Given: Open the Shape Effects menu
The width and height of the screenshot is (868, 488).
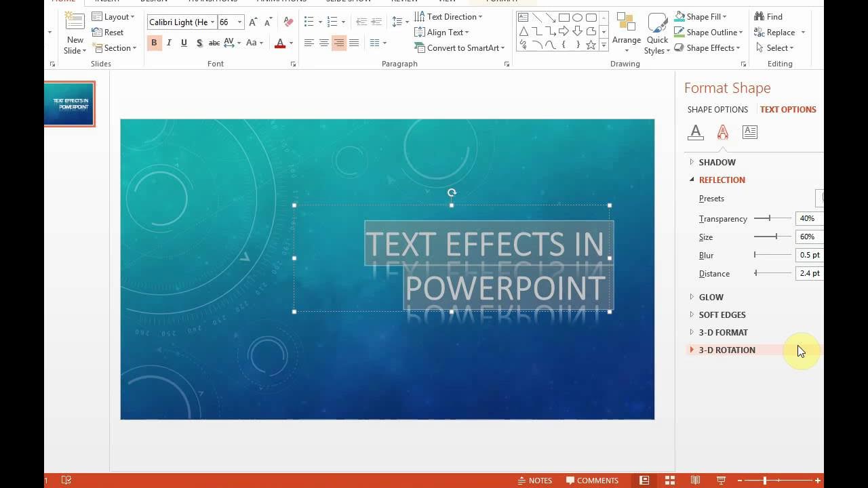Looking at the screenshot, I should [x=707, y=47].
